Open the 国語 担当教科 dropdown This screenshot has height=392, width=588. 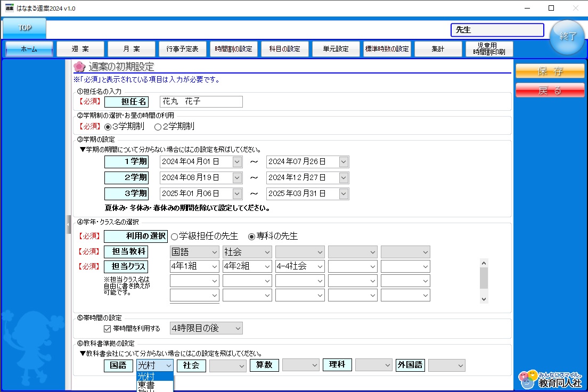click(x=194, y=252)
